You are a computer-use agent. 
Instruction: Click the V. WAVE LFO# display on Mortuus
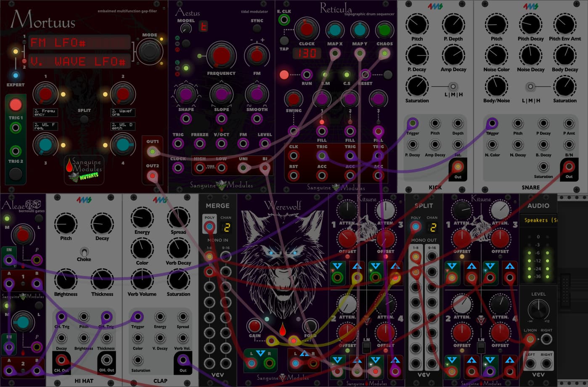pyautogui.click(x=79, y=61)
